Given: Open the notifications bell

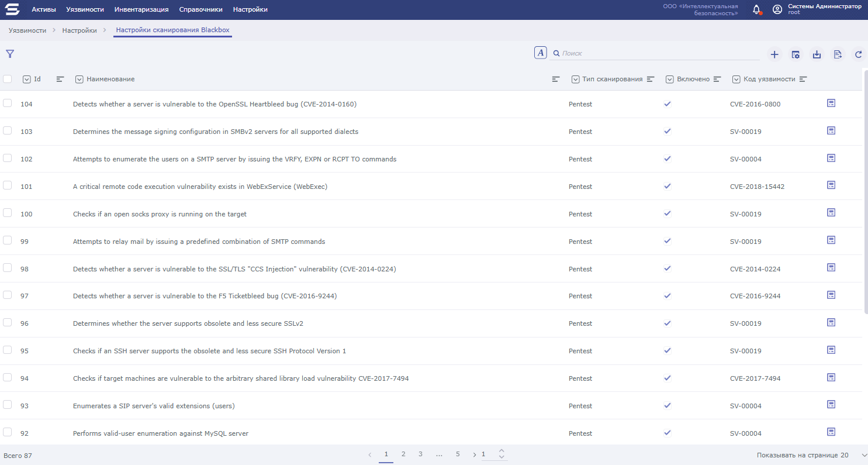Looking at the screenshot, I should [756, 9].
